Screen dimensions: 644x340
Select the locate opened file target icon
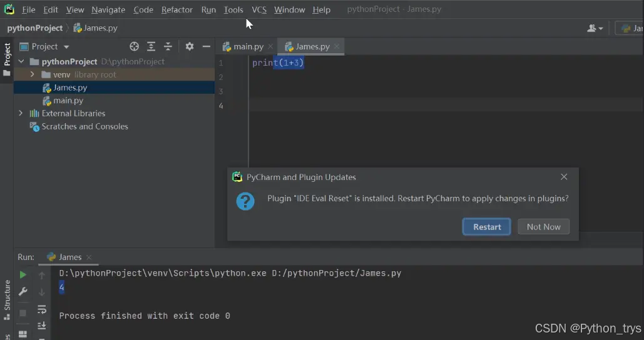click(135, 46)
